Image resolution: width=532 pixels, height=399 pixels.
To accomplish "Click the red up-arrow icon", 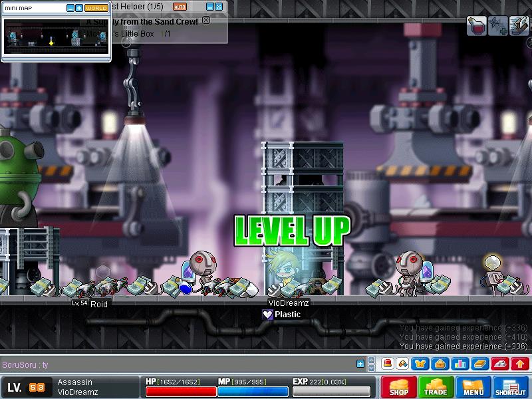I will click(520, 364).
